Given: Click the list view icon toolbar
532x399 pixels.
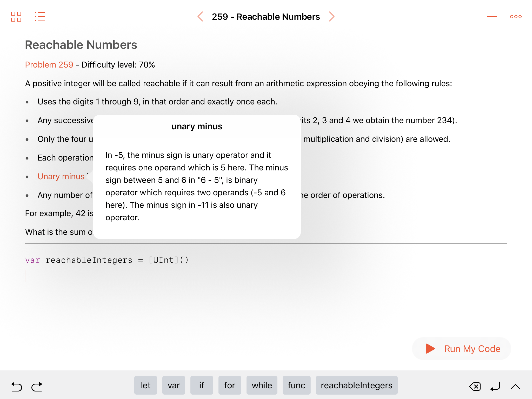Looking at the screenshot, I should tap(39, 16).
